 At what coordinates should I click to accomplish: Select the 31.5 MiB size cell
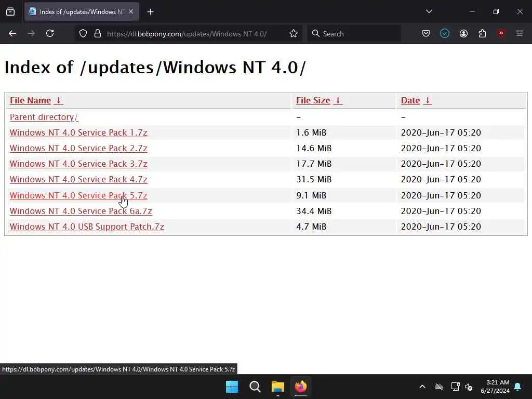point(314,179)
